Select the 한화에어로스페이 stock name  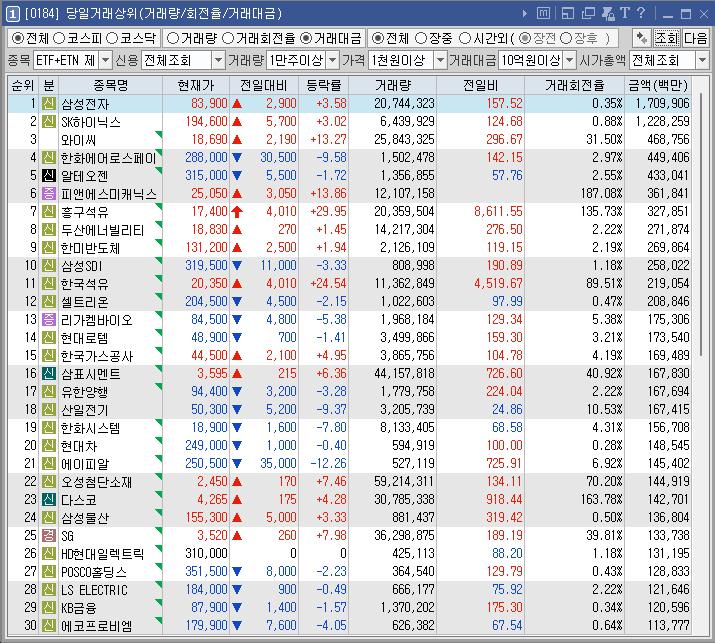tap(109, 158)
